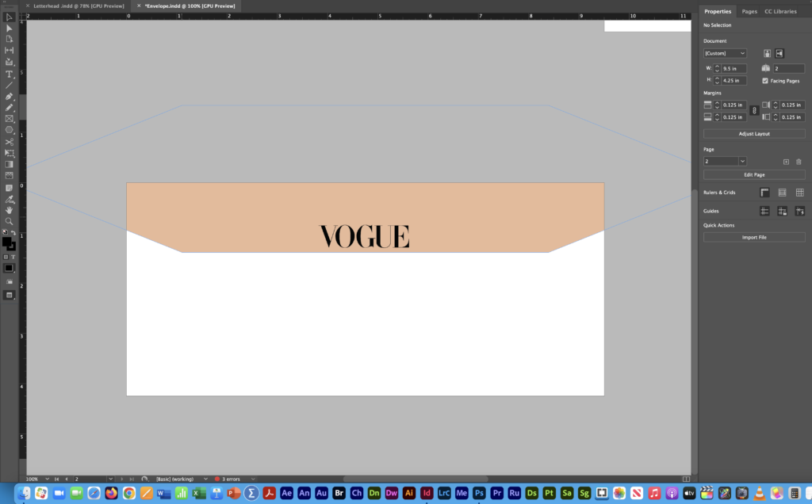Select the Line tool
This screenshot has width=812, height=504.
pyautogui.click(x=9, y=85)
